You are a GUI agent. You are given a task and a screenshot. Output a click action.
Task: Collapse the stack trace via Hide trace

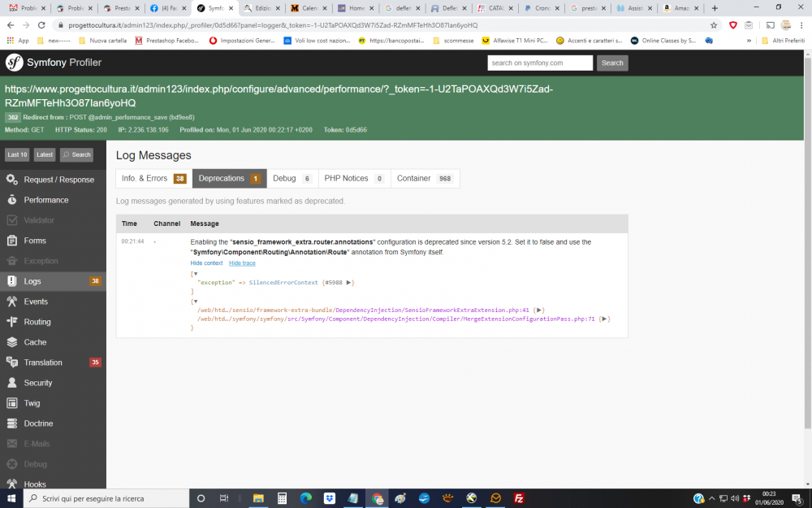(x=241, y=263)
